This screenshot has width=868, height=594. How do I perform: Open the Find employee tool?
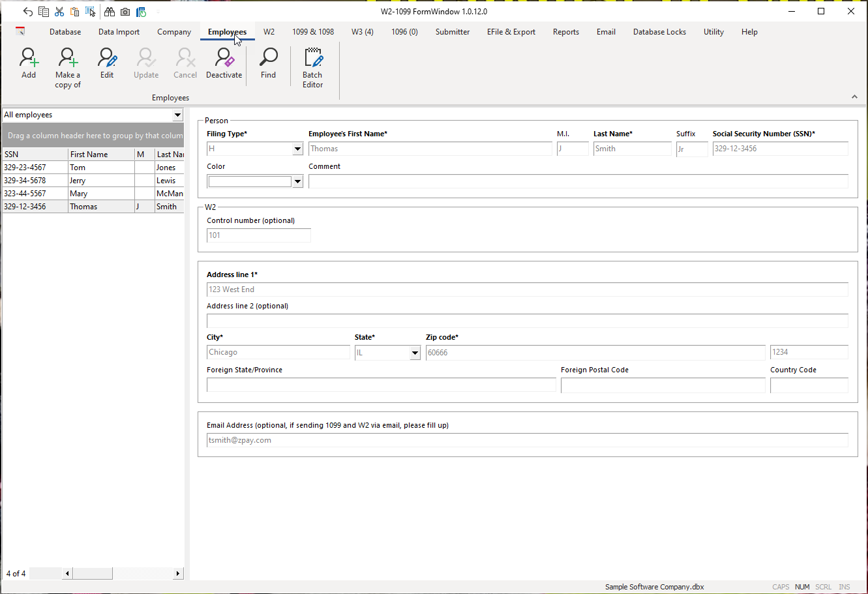click(268, 64)
